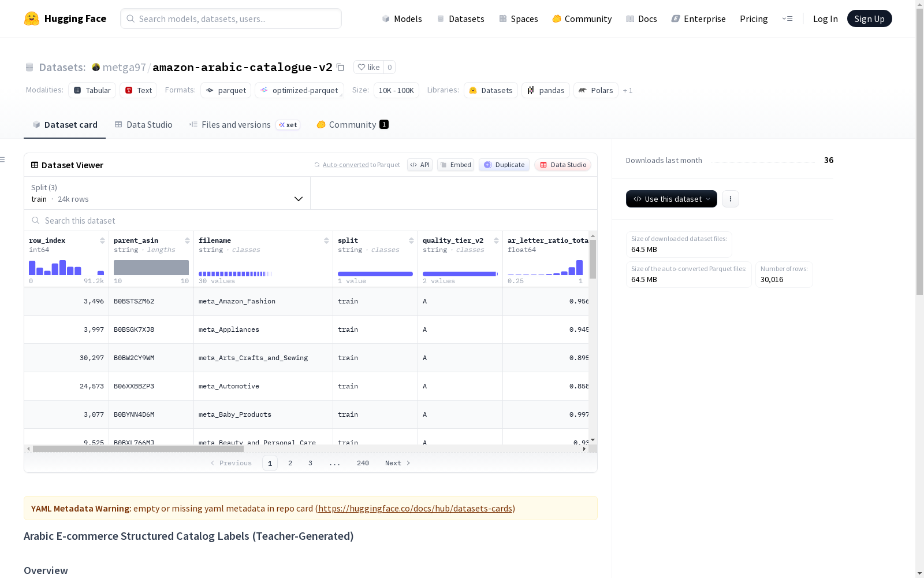
Task: Click the ar_letter_ratio histogram bars
Action: [545, 268]
